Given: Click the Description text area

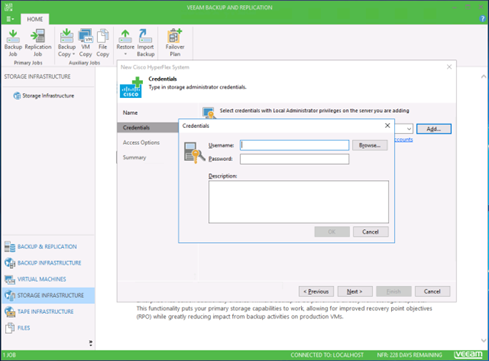Looking at the screenshot, I should 298,202.
